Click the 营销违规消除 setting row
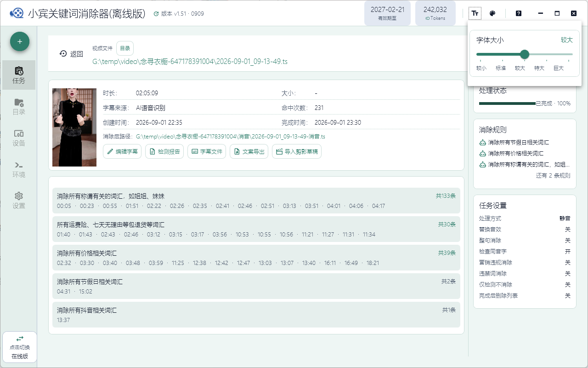The image size is (588, 368). click(525, 263)
